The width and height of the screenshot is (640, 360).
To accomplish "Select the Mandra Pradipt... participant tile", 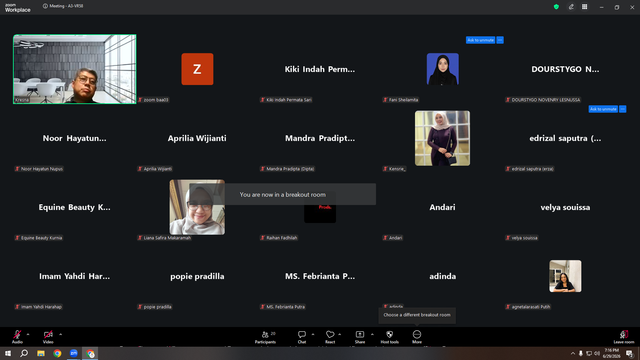I will coord(320,138).
